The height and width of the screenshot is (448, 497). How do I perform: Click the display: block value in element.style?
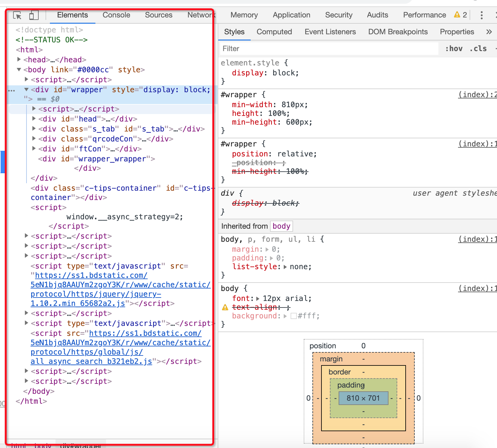coord(285,73)
